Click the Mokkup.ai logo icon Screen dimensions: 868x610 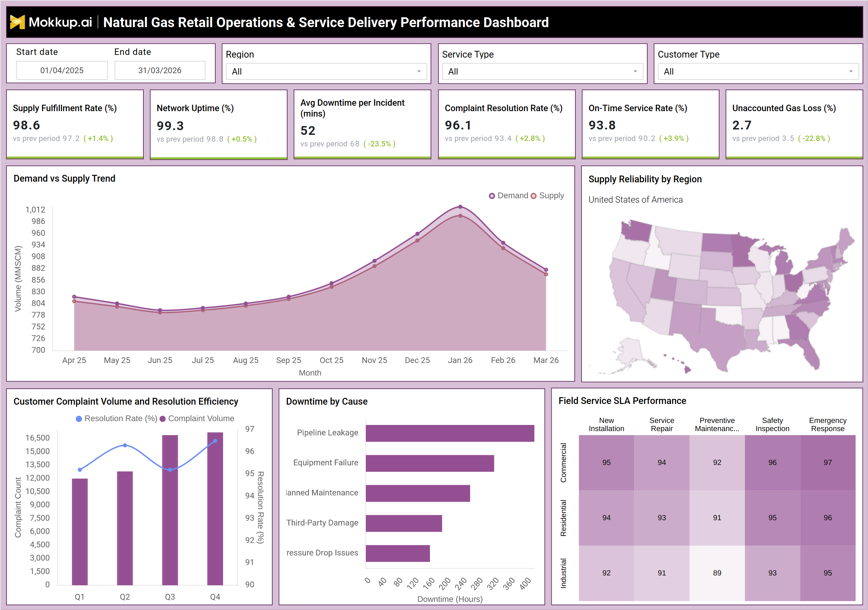tap(17, 22)
